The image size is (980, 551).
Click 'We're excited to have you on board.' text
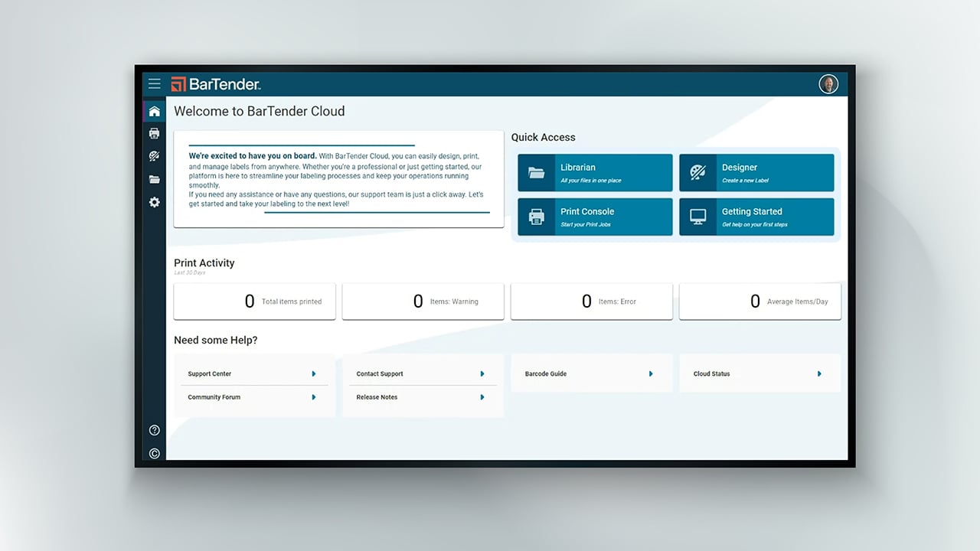point(253,156)
